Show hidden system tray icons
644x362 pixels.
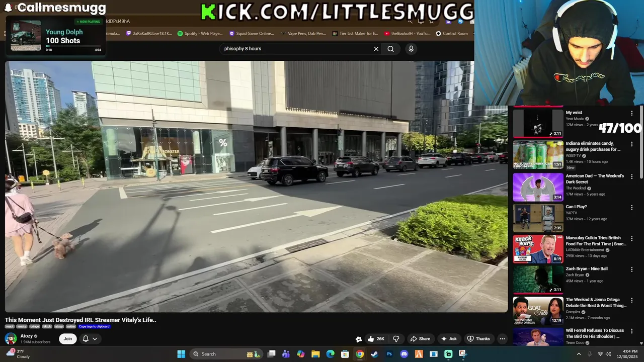click(579, 354)
